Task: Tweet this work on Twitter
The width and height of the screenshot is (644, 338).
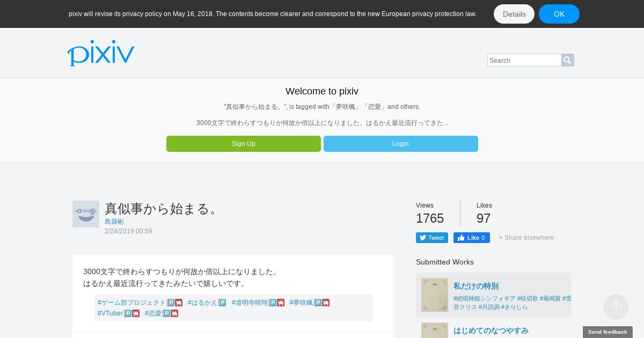Action: click(x=432, y=238)
